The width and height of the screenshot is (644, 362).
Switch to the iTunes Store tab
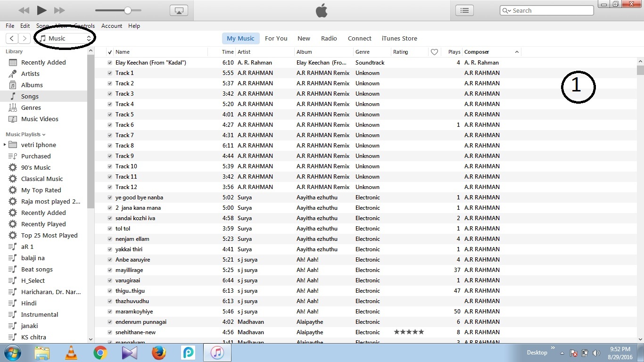pos(399,38)
